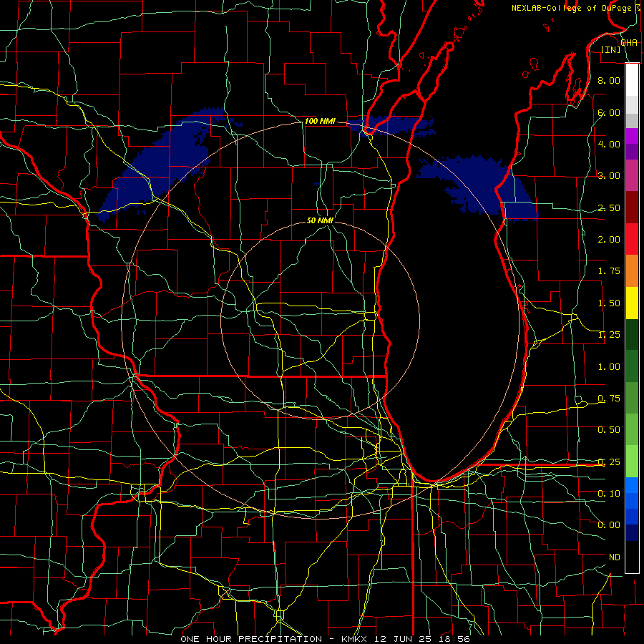Click the [IN] units label
The width and height of the screenshot is (644, 644).
click(x=610, y=49)
